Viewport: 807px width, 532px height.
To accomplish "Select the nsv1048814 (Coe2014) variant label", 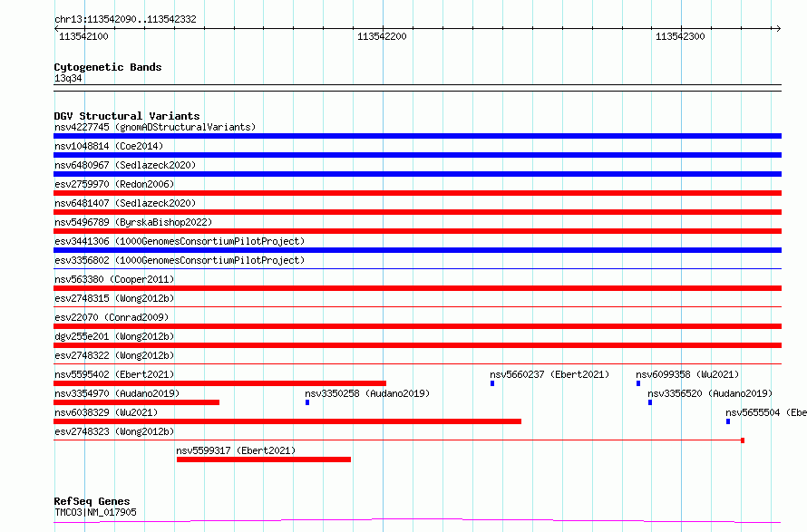I will [x=109, y=146].
